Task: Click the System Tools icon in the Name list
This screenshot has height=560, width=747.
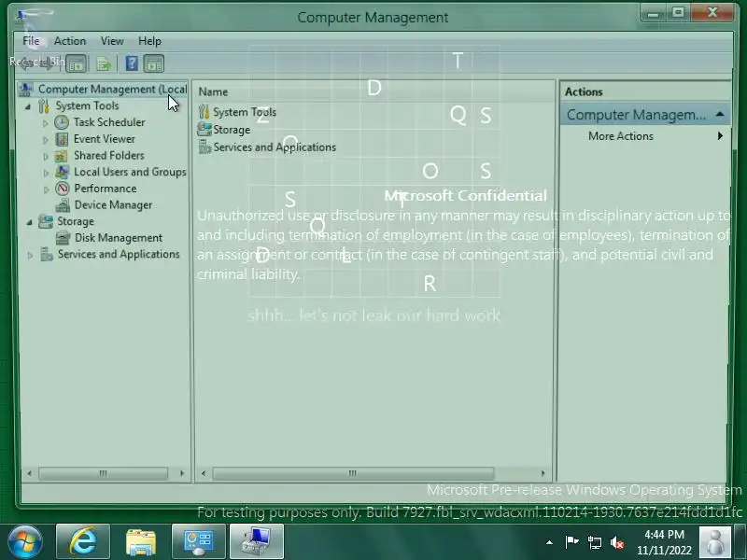Action: point(204,112)
